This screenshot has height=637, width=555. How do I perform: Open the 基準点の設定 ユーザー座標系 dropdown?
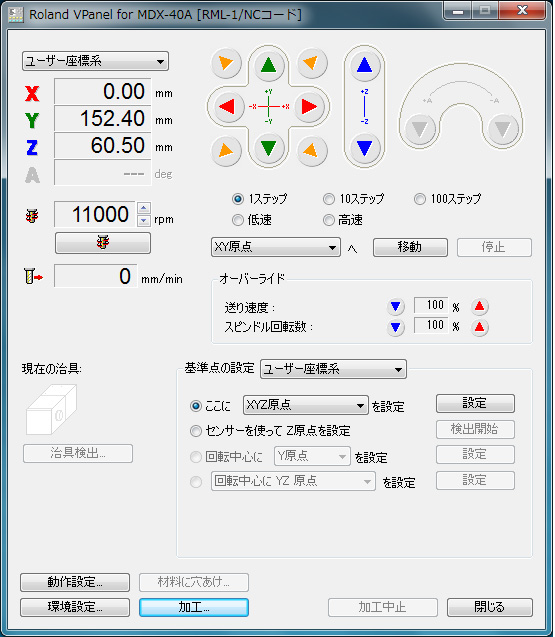333,369
